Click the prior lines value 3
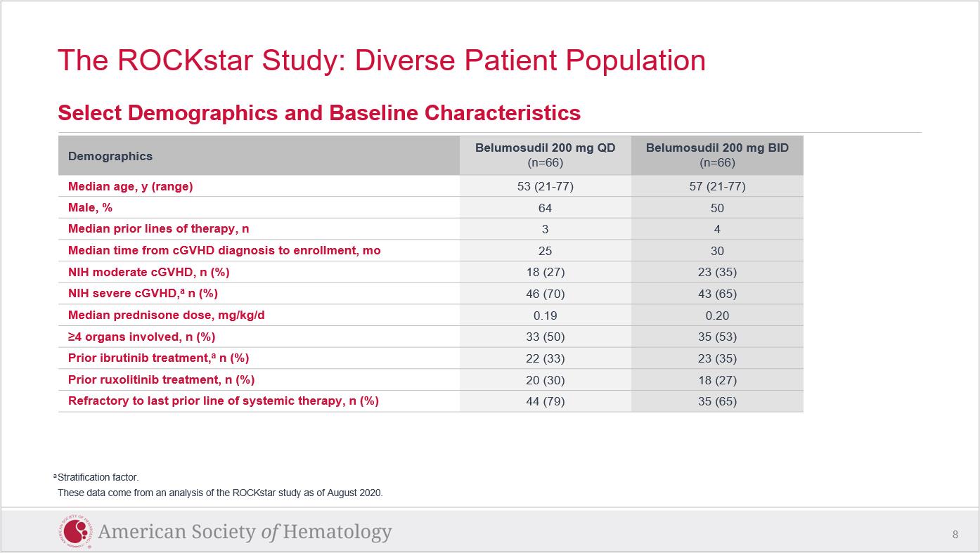Viewport: 980px width, 553px height. pos(546,229)
